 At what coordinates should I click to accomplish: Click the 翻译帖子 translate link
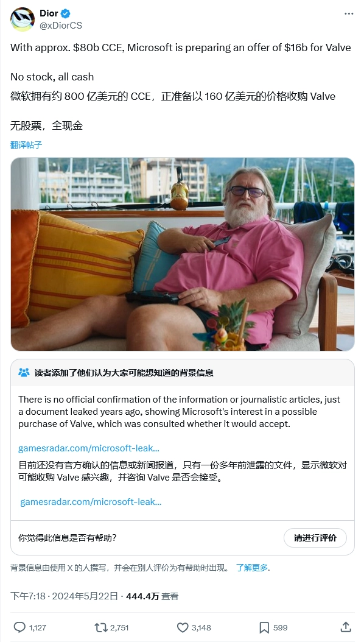pos(26,145)
